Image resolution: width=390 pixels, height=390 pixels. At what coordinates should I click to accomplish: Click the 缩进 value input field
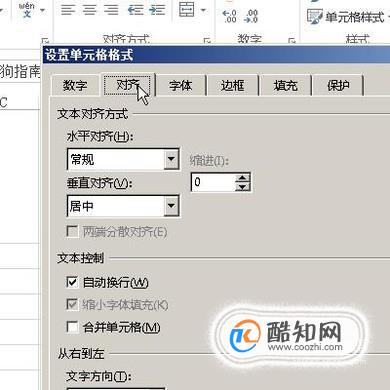213,182
